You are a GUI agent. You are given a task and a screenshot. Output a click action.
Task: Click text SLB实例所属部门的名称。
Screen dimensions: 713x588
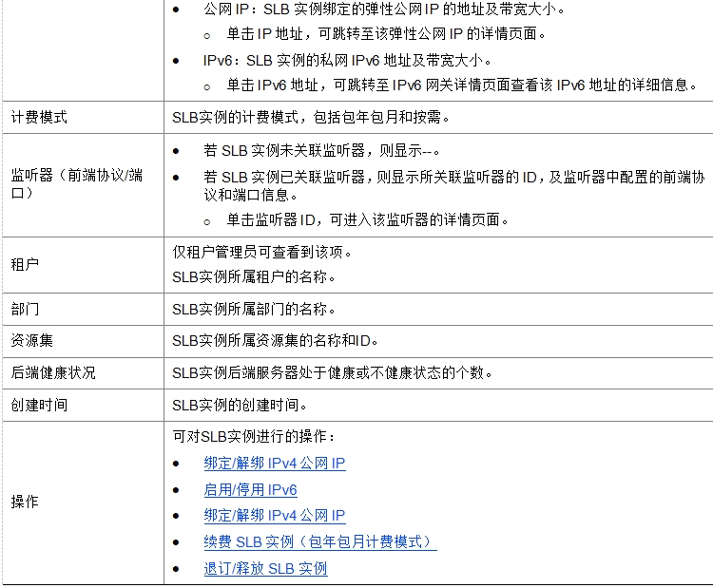click(x=254, y=309)
